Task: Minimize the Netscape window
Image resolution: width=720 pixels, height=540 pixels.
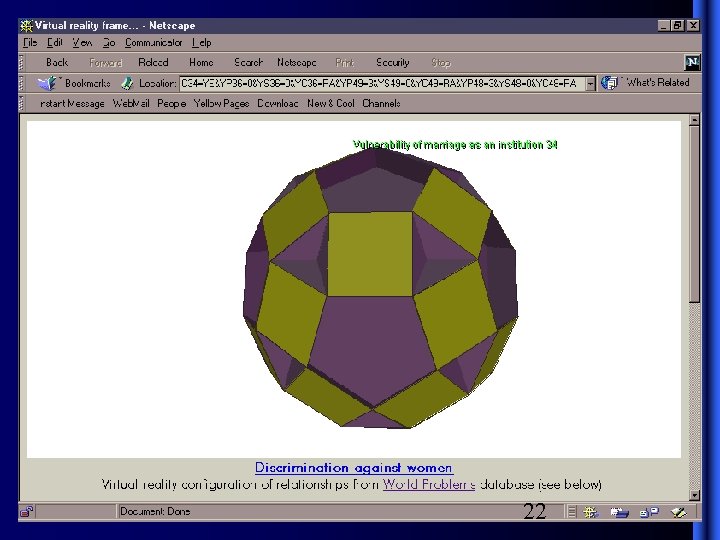Action: pos(664,26)
